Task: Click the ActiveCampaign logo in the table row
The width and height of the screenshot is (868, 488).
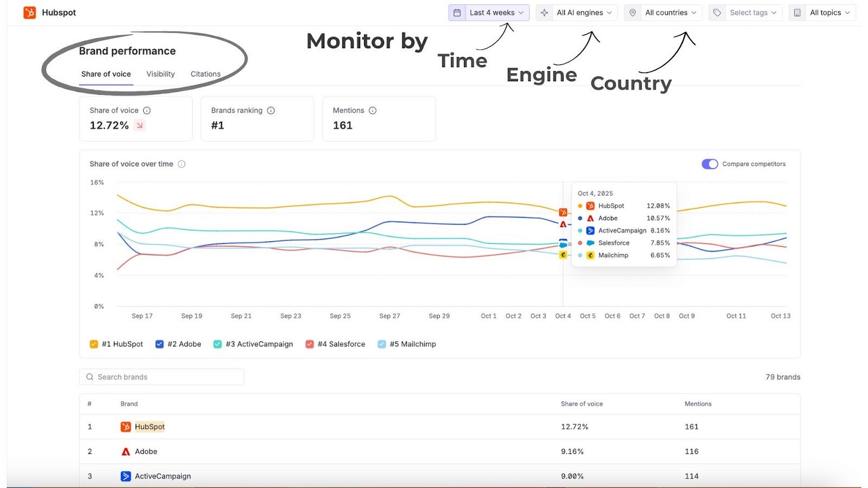Action: [125, 476]
